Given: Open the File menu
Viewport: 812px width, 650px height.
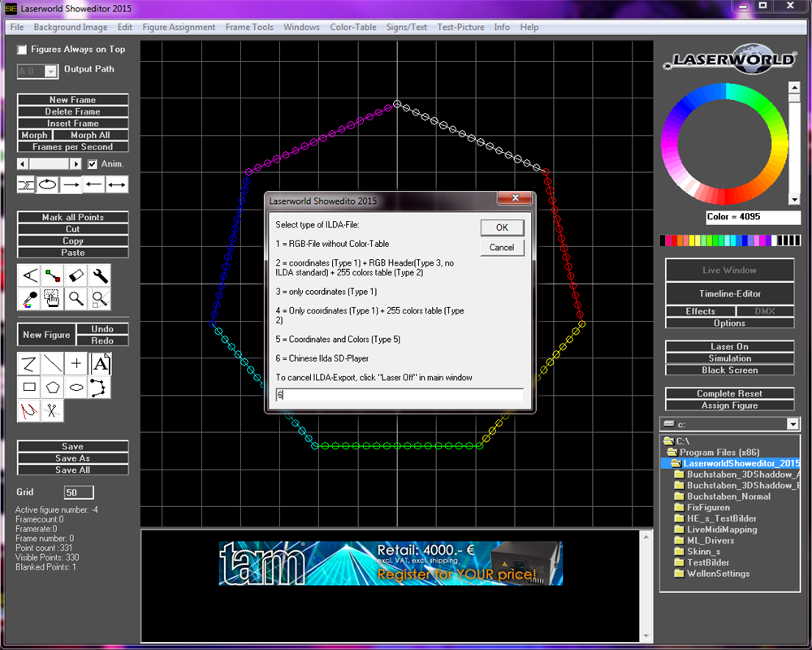Looking at the screenshot, I should [16, 27].
